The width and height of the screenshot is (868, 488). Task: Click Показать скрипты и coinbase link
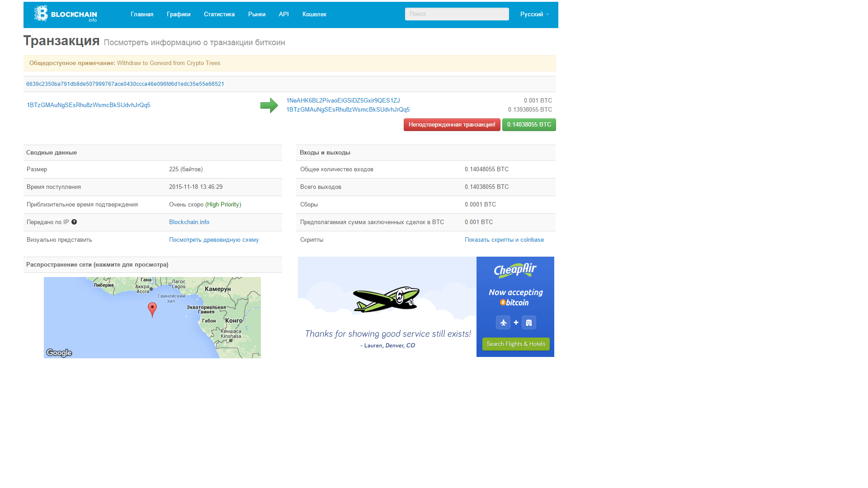click(504, 240)
